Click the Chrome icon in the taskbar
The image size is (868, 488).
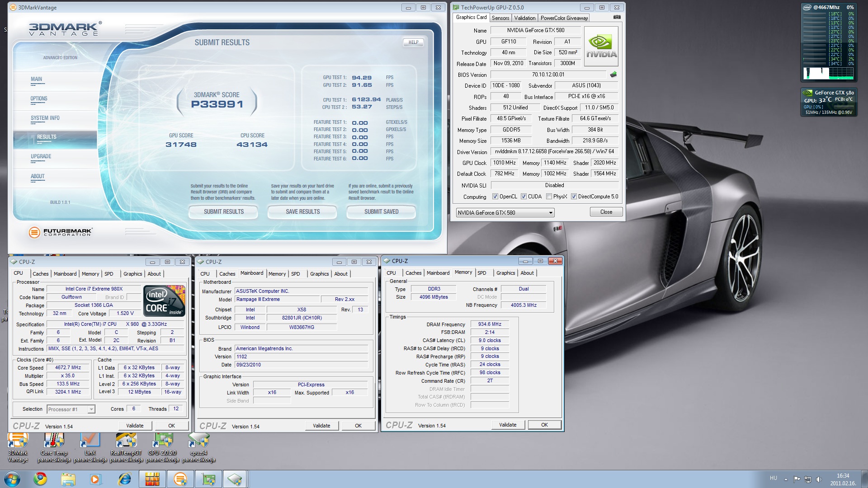click(x=40, y=479)
